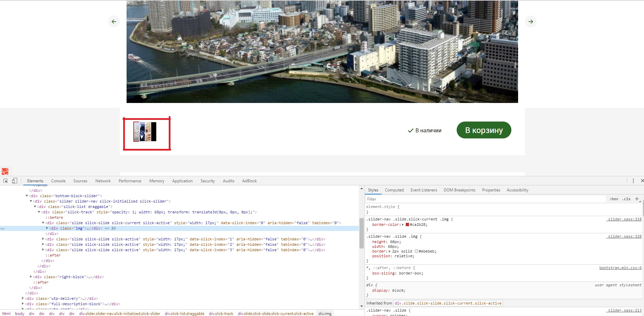This screenshot has width=644, height=316.
Task: Select 'body' in the breadcrumb bar
Action: pyautogui.click(x=20, y=314)
